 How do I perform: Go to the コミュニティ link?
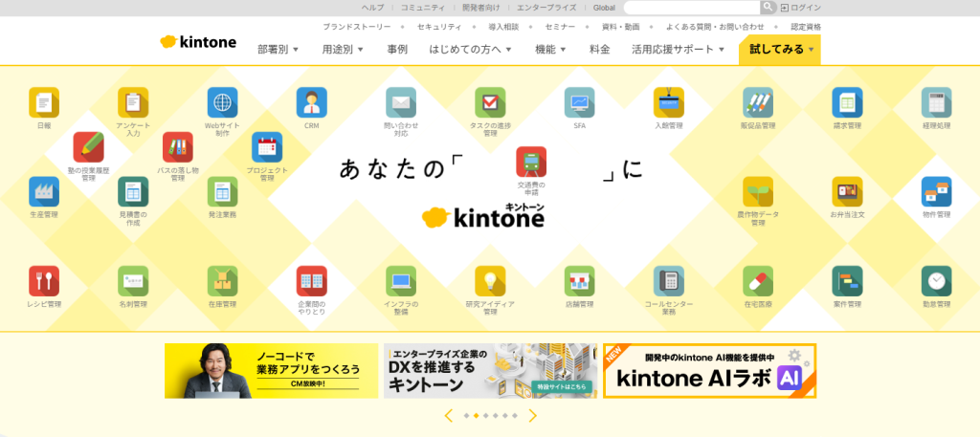(423, 8)
